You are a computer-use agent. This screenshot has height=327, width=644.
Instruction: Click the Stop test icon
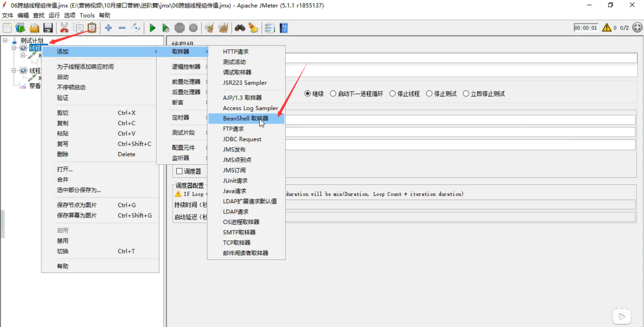click(x=179, y=28)
